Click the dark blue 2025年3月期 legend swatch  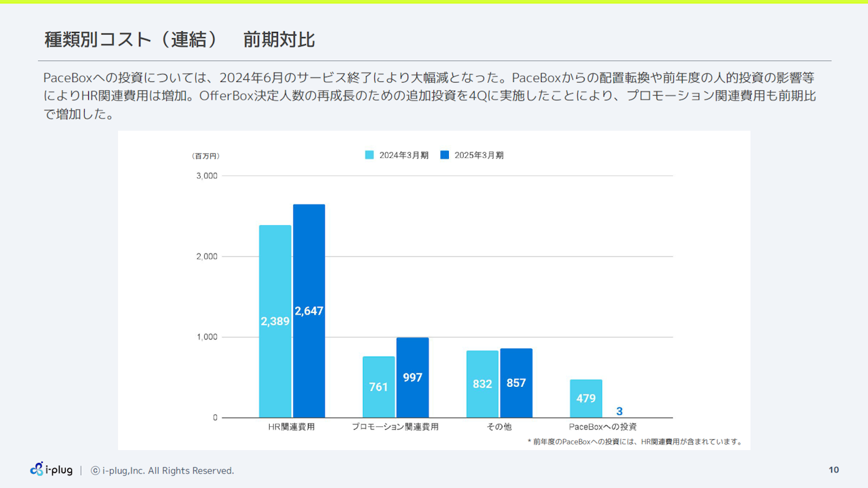point(445,155)
